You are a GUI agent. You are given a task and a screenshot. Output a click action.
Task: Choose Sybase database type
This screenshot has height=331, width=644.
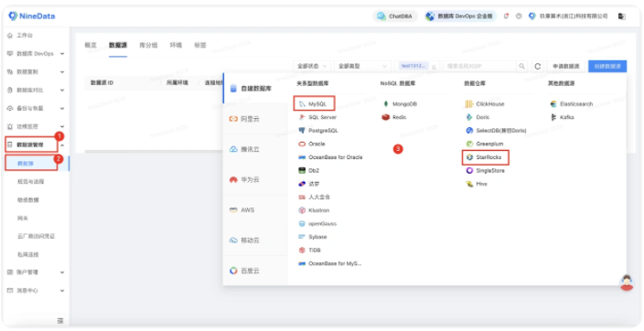point(313,237)
